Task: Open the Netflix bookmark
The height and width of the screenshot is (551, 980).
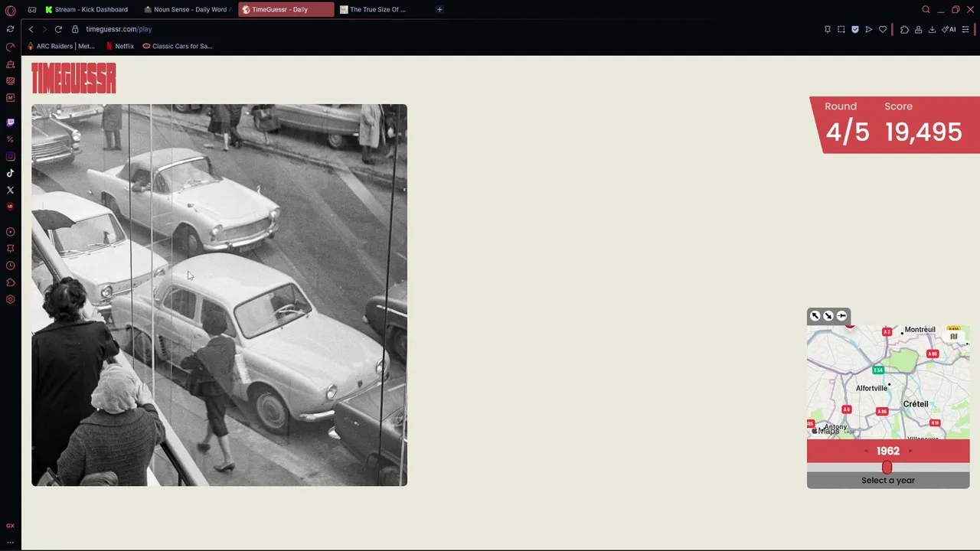Action: (x=119, y=46)
